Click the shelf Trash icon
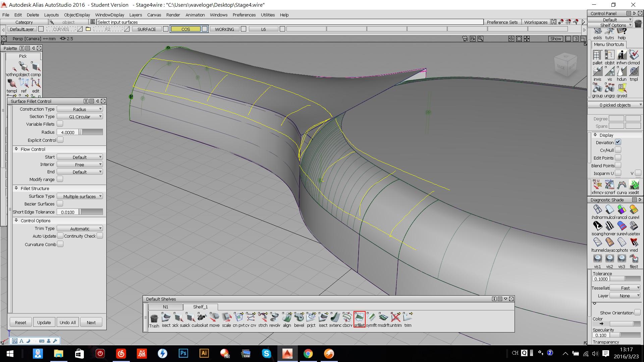The width and height of the screenshot is (644, 362). 154,318
